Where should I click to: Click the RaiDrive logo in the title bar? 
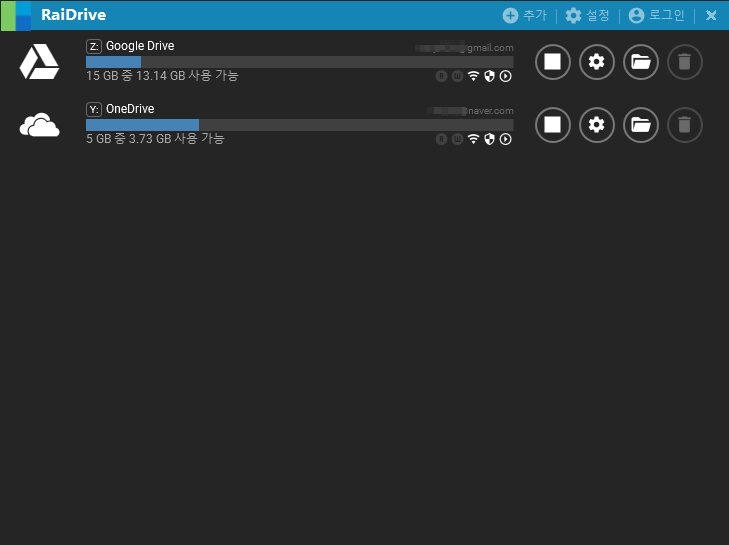16,15
